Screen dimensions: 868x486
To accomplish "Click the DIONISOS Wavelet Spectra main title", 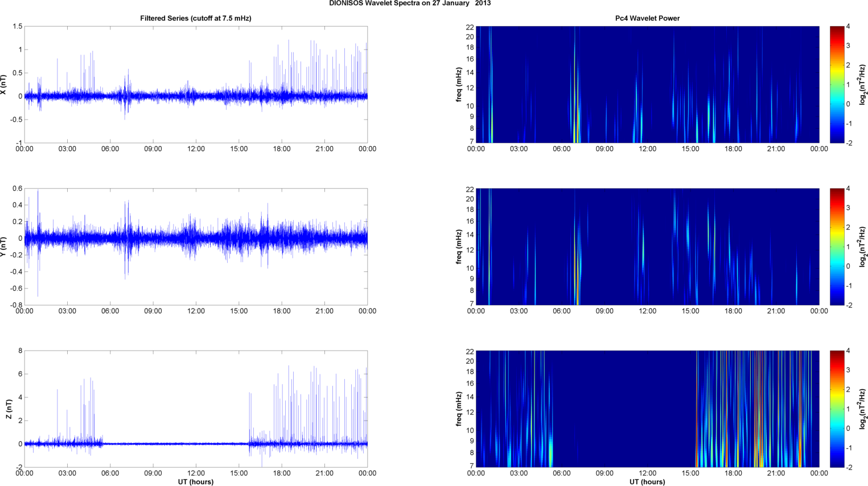I will (x=410, y=3).
